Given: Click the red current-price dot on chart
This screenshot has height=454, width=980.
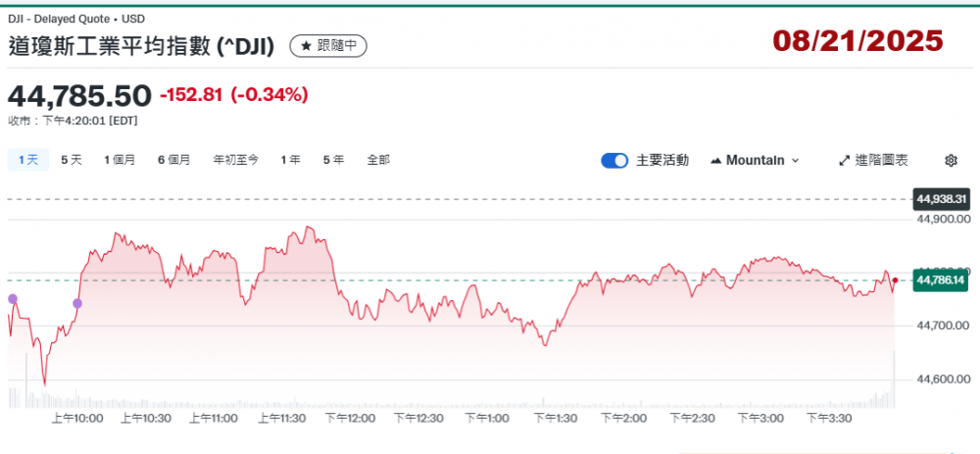Looking at the screenshot, I should click(895, 281).
